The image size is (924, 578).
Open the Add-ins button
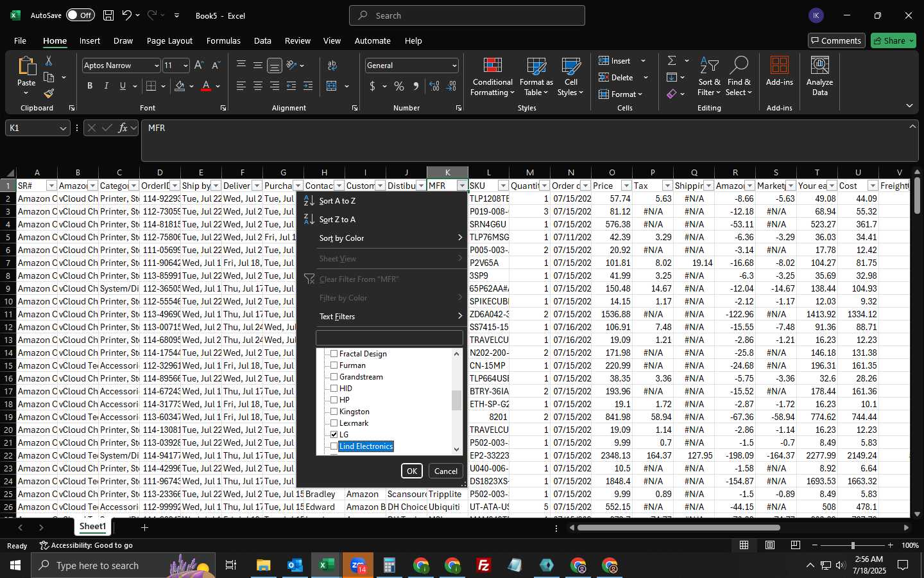pyautogui.click(x=780, y=72)
